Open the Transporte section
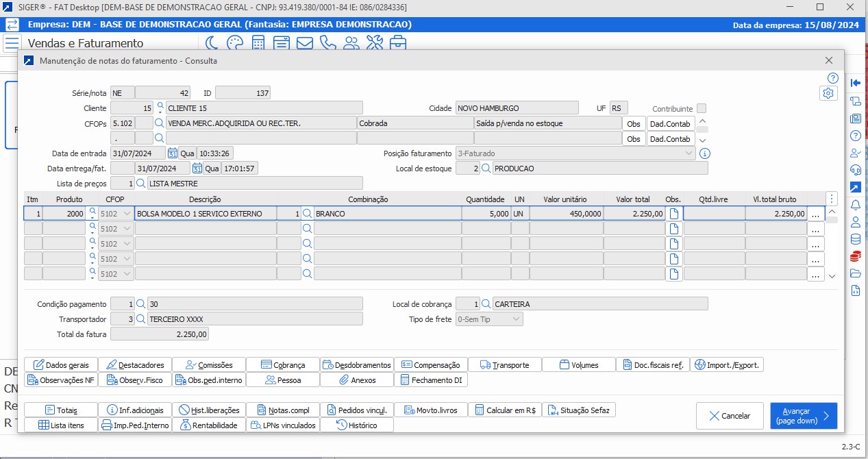868x459 pixels. tap(504, 364)
